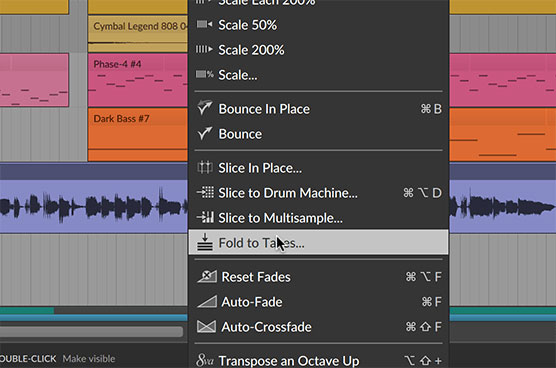Choose Scale 200% from the menu
The image size is (556, 368).
click(x=318, y=50)
